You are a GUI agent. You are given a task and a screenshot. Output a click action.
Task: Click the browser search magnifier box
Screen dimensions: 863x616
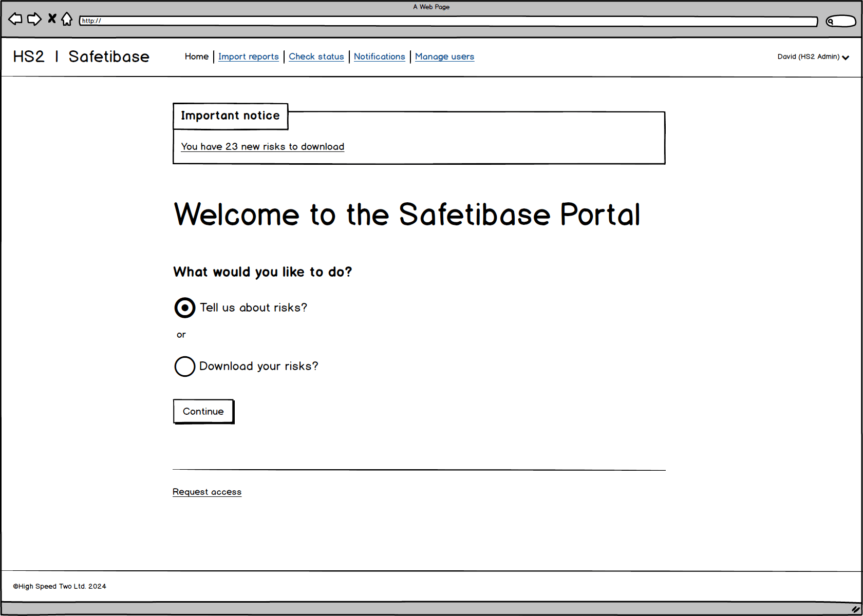(841, 21)
